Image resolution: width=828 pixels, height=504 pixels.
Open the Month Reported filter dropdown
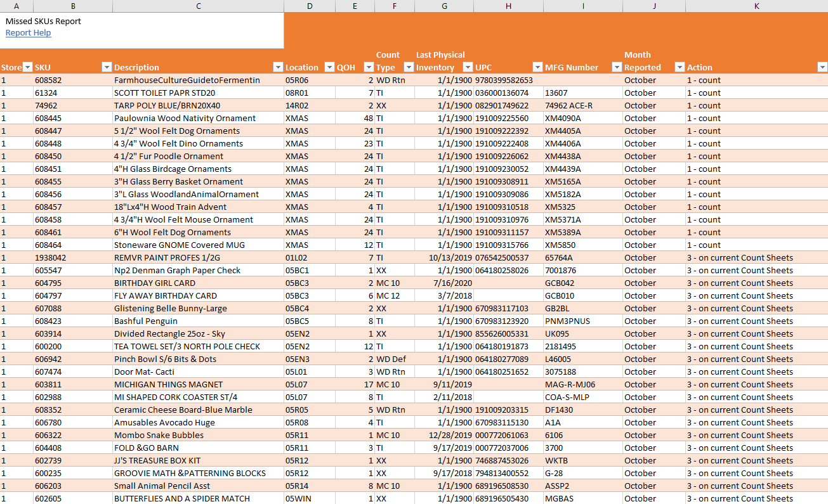(680, 67)
